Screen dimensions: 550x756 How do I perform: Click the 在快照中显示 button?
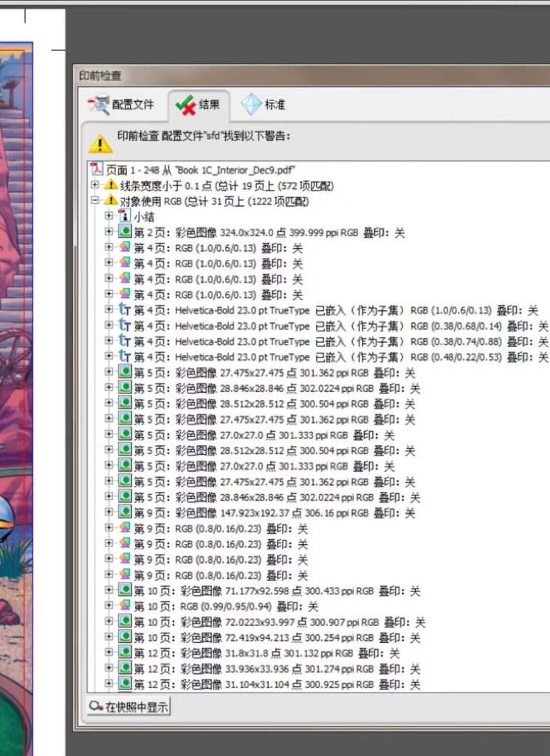[x=129, y=707]
